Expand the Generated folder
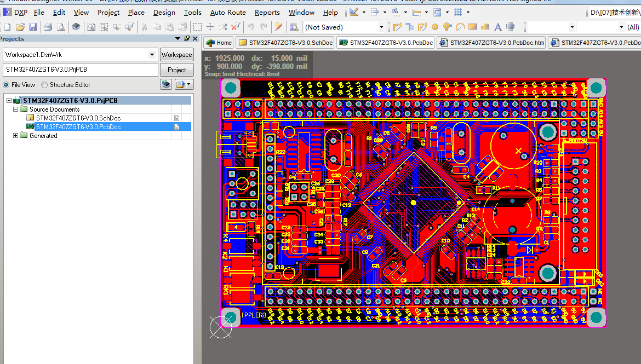This screenshot has height=364, width=641. pyautogui.click(x=15, y=136)
